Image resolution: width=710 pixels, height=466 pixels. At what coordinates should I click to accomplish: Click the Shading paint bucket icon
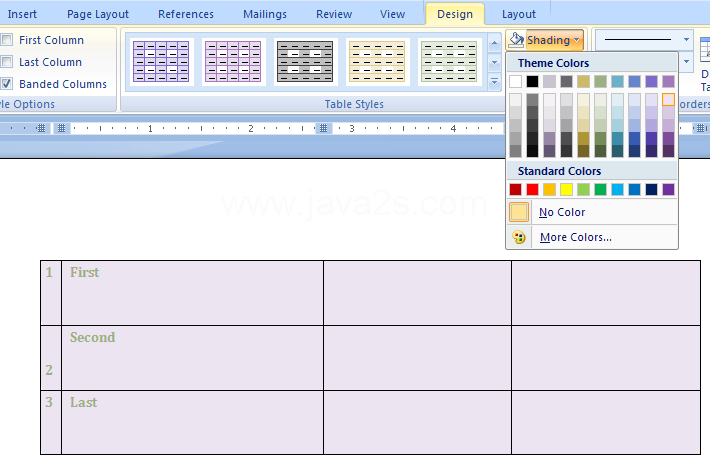[517, 40]
